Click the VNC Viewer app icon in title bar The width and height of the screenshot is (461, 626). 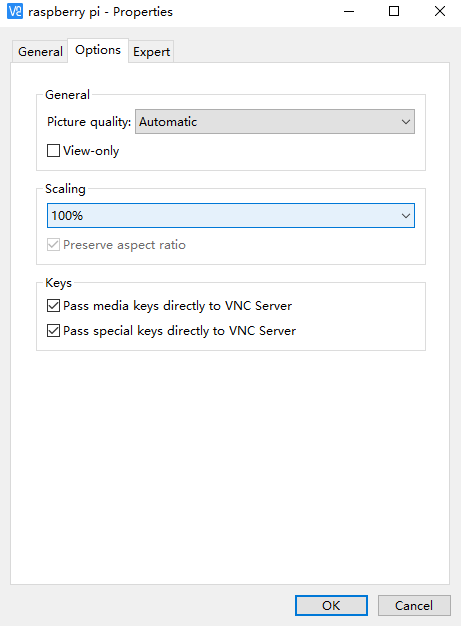pyautogui.click(x=15, y=11)
